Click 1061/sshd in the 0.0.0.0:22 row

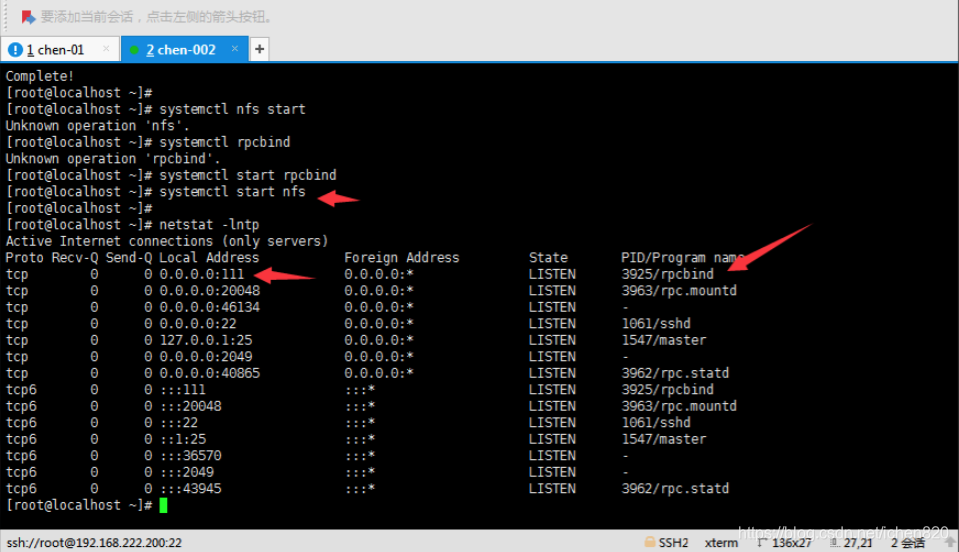pos(656,324)
